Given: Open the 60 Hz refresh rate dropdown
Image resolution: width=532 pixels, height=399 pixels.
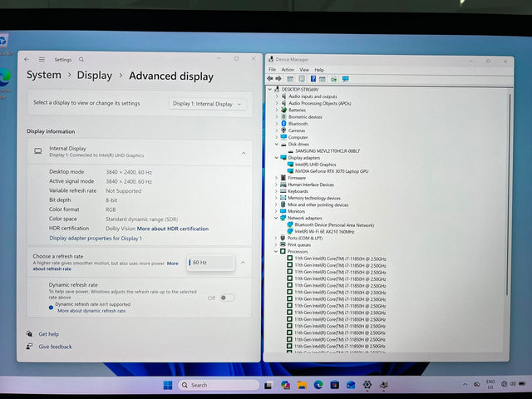Looking at the screenshot, I should [210, 263].
